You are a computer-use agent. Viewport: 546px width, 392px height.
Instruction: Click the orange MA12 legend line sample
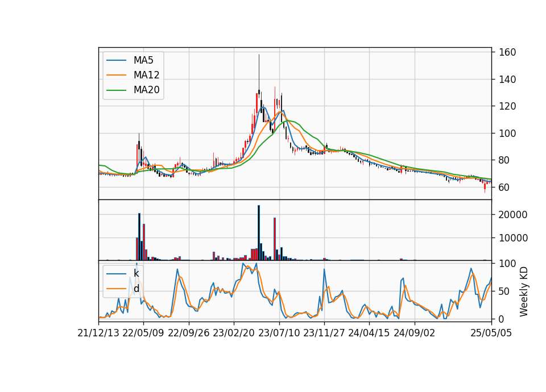(x=116, y=75)
